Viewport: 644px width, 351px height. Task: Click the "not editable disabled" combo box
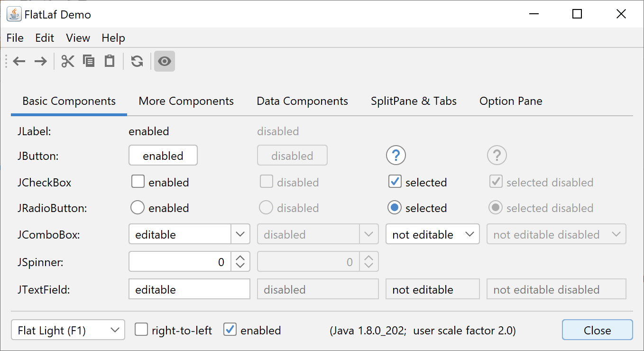556,234
